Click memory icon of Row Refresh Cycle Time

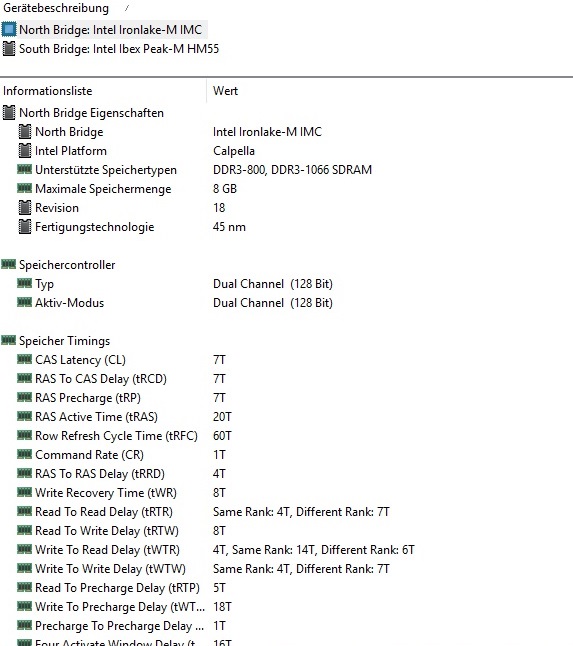(24, 435)
